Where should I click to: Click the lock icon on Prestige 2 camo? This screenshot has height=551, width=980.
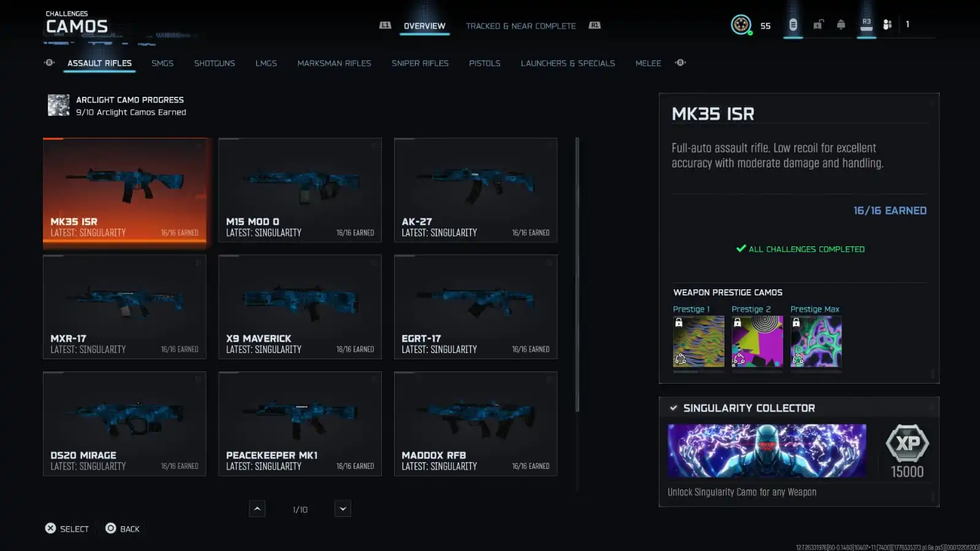737,322
